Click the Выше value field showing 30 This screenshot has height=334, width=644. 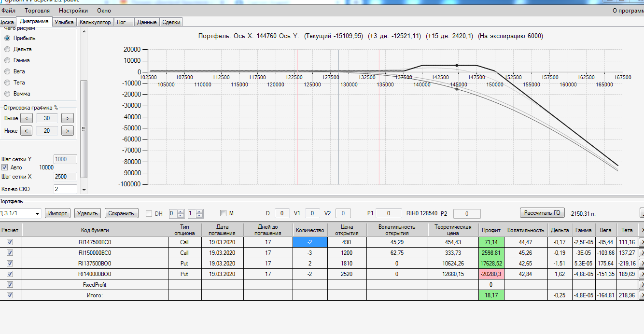click(x=47, y=118)
